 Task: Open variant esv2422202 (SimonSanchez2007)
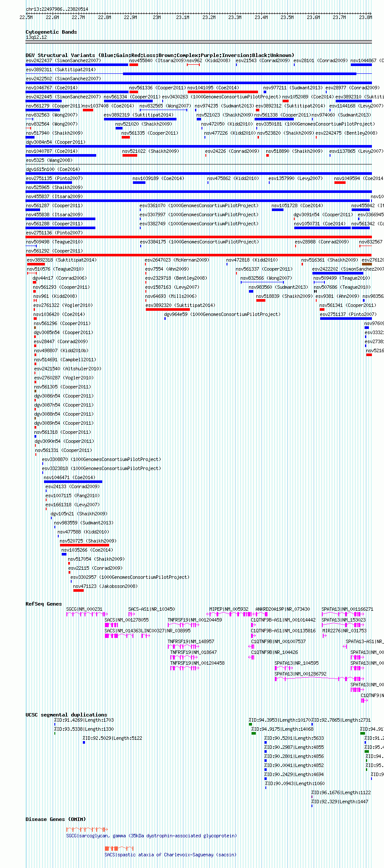(x=348, y=269)
